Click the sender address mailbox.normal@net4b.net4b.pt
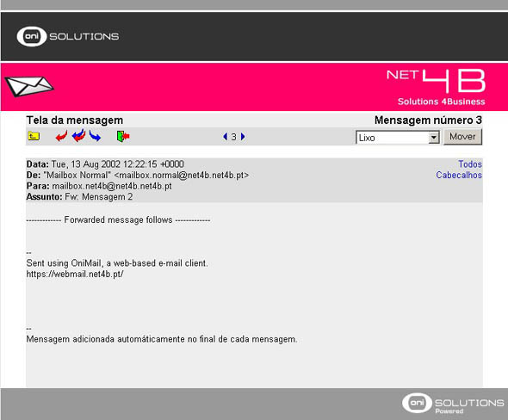The height and width of the screenshot is (420, 508). click(x=182, y=176)
